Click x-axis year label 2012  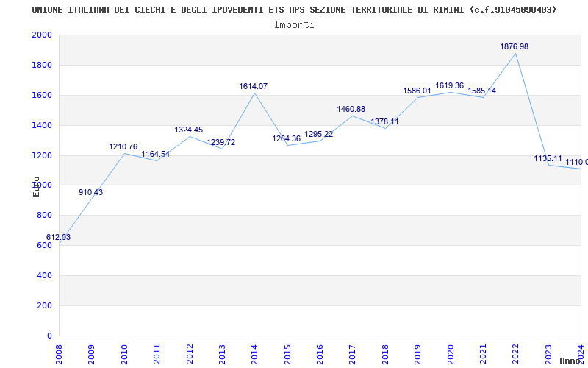(190, 354)
